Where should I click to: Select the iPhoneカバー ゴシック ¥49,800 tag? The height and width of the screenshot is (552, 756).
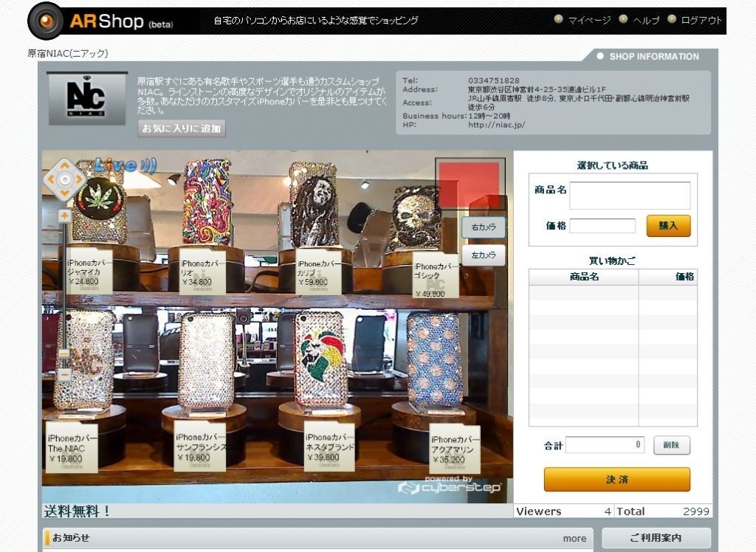click(x=436, y=276)
